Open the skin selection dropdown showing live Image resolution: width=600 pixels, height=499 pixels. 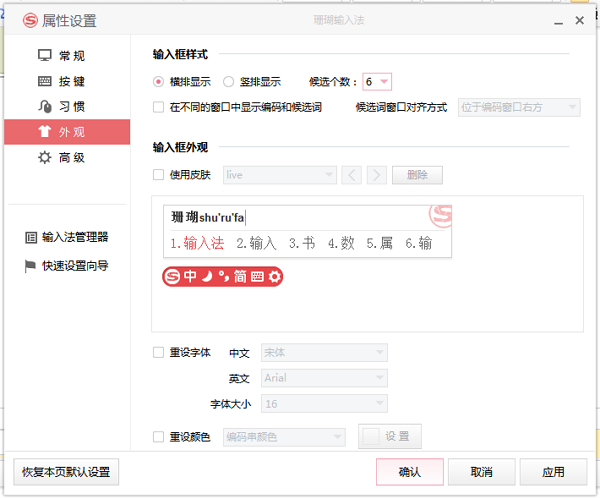[x=280, y=175]
